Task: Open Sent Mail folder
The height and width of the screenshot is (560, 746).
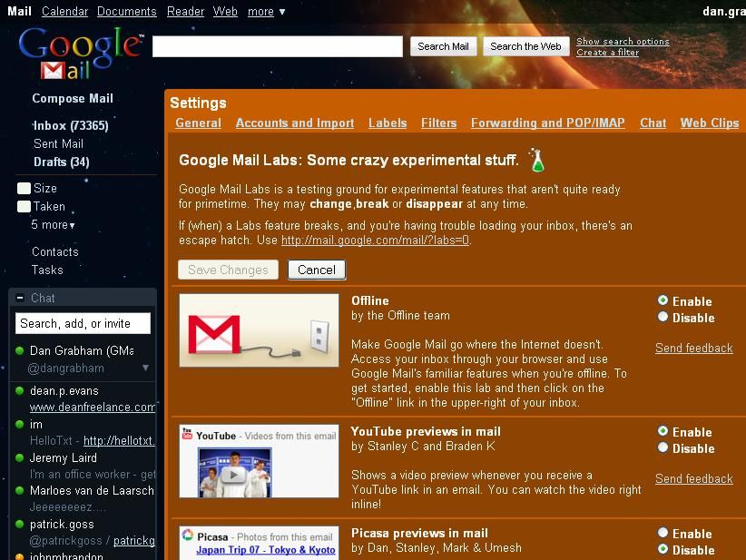Action: 58,143
